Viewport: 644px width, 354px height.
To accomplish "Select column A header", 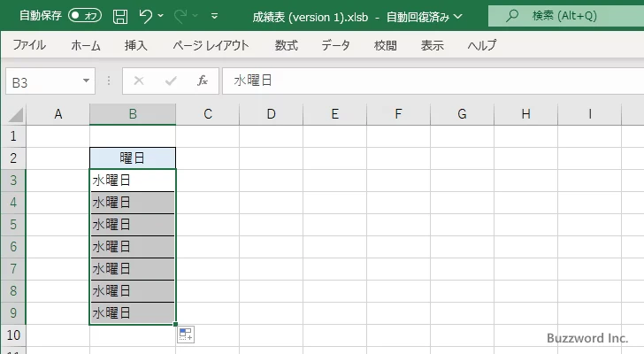I will point(57,114).
